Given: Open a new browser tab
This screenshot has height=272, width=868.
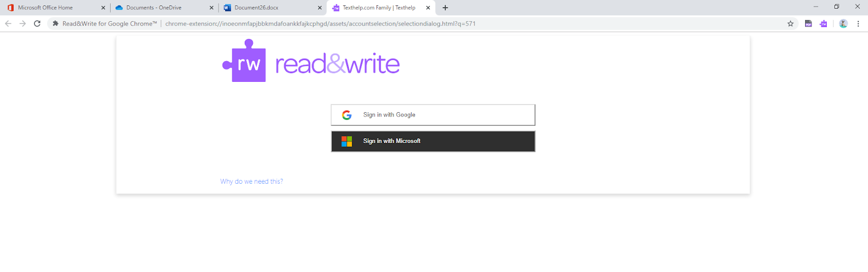Looking at the screenshot, I should (x=445, y=8).
